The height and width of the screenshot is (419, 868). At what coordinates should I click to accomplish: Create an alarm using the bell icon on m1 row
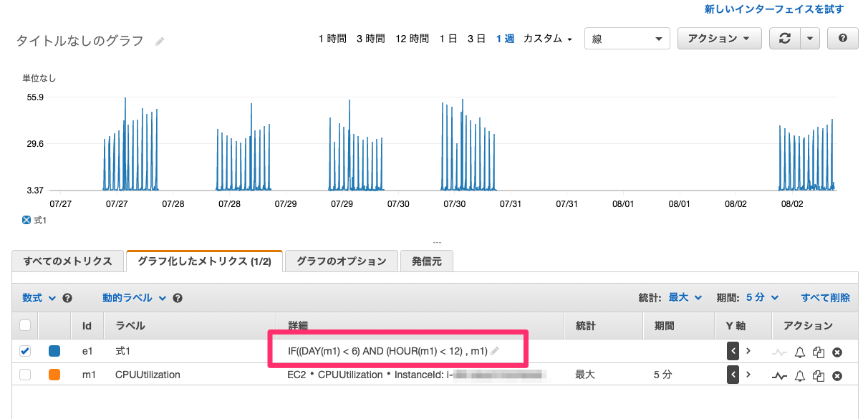pos(799,375)
